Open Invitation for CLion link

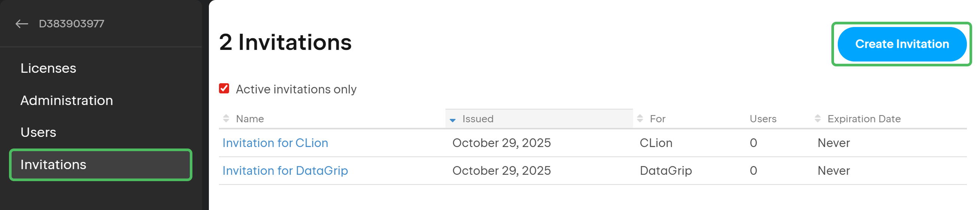click(x=275, y=143)
